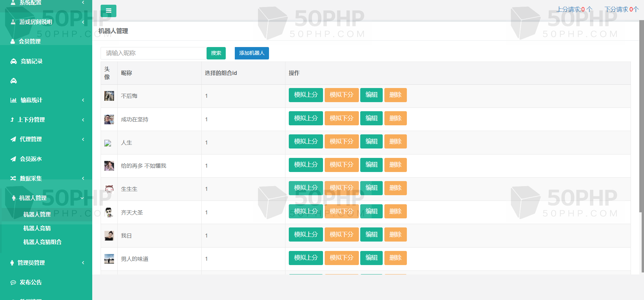Expand the 管理员管理 menu chevron

(x=83, y=263)
